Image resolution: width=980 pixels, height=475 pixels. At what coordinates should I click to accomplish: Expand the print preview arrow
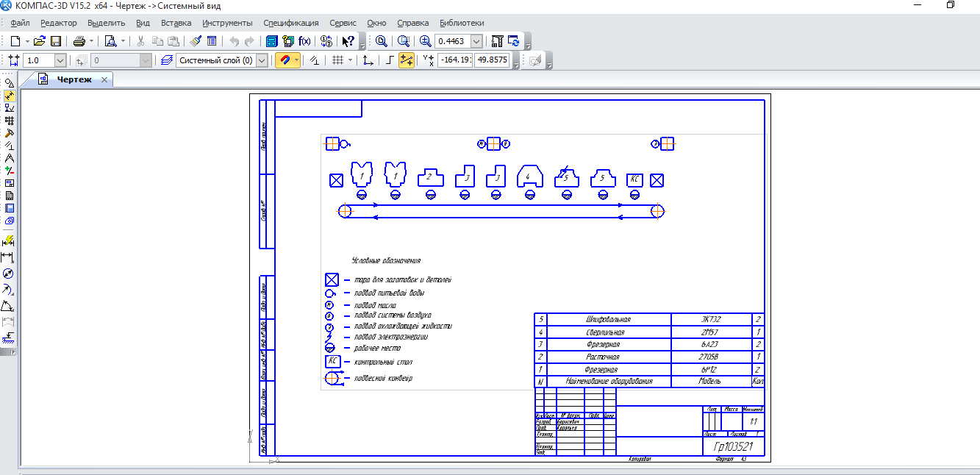pyautogui.click(x=123, y=41)
